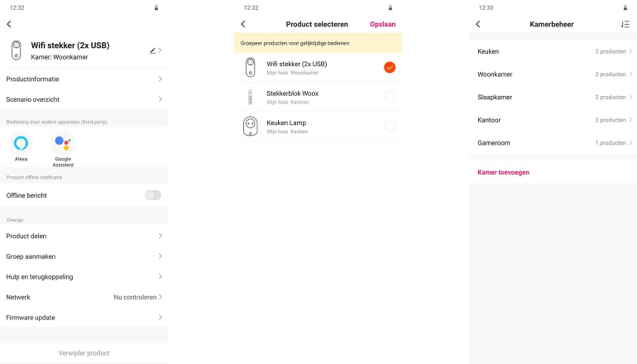Open Alexa third-party control icon
637x364 pixels.
21,143
